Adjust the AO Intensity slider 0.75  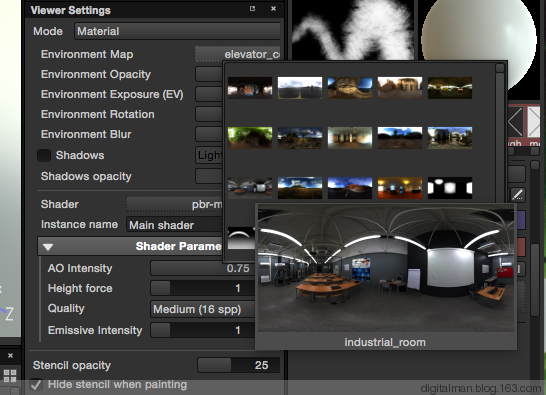pos(203,268)
